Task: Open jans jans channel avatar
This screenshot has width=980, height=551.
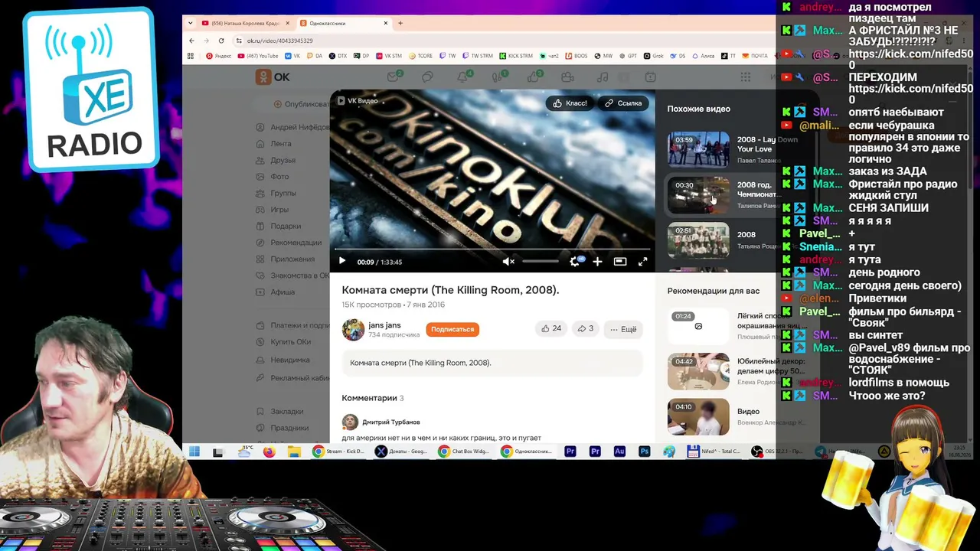Action: point(353,329)
